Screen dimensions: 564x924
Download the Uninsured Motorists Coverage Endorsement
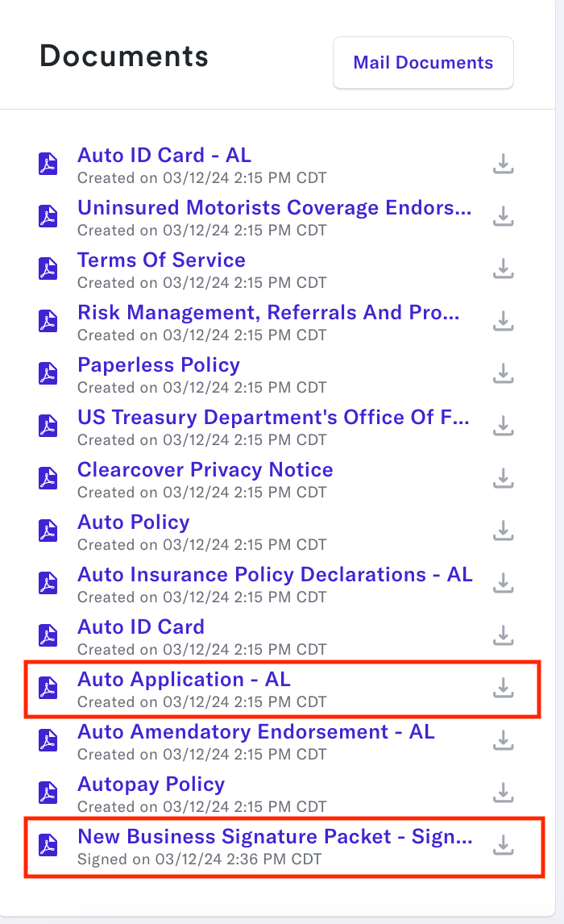503,216
